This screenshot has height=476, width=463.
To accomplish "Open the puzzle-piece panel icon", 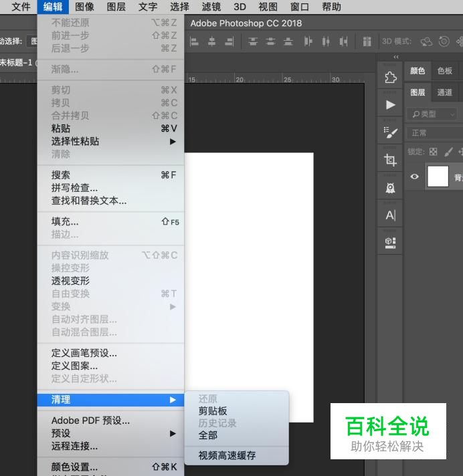I will tap(390, 78).
